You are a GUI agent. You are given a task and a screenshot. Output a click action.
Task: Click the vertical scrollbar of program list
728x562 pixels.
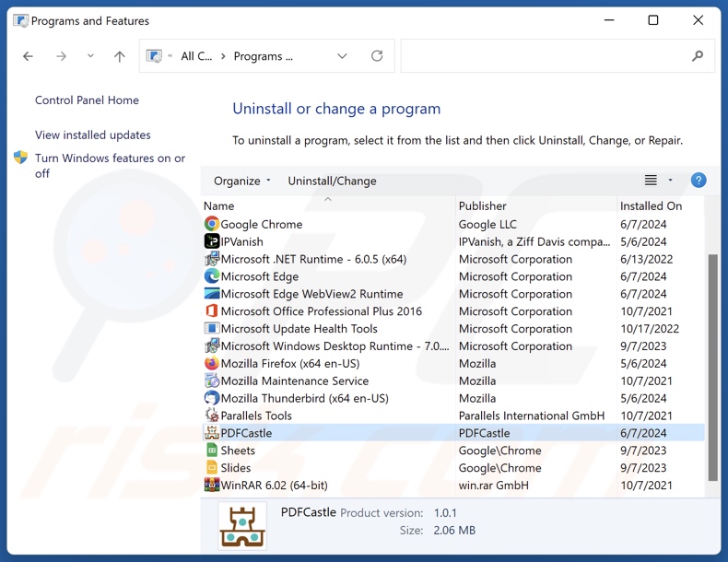tap(712, 369)
